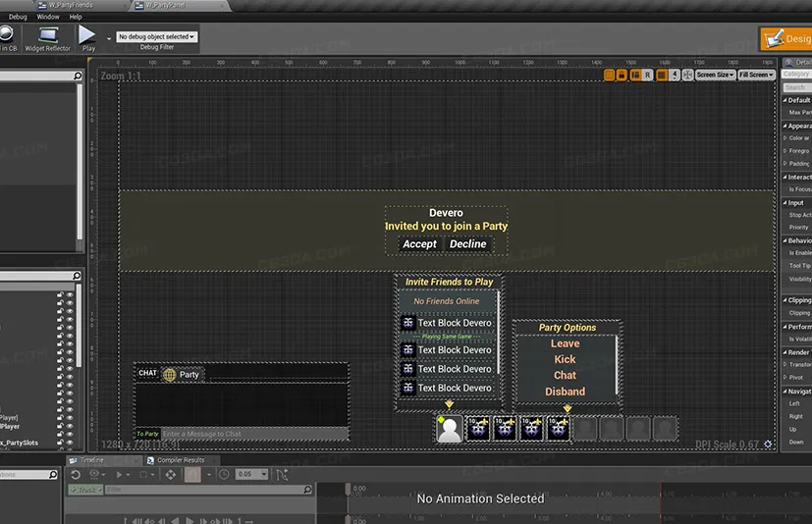Click the Play toolbar button
Image resolution: width=812 pixels, height=524 pixels.
(87, 39)
